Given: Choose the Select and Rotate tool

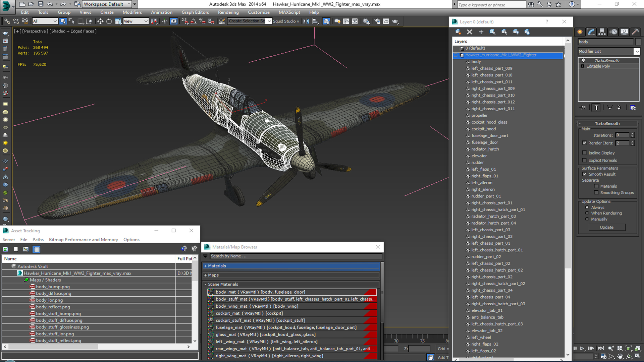Looking at the screenshot, I should (109, 21).
